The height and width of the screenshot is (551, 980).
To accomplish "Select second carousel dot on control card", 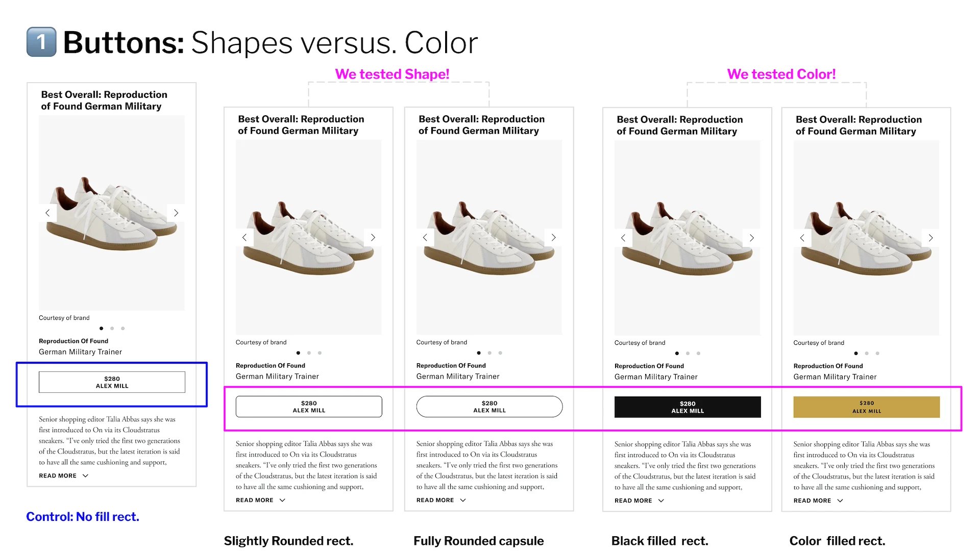I will [x=112, y=329].
